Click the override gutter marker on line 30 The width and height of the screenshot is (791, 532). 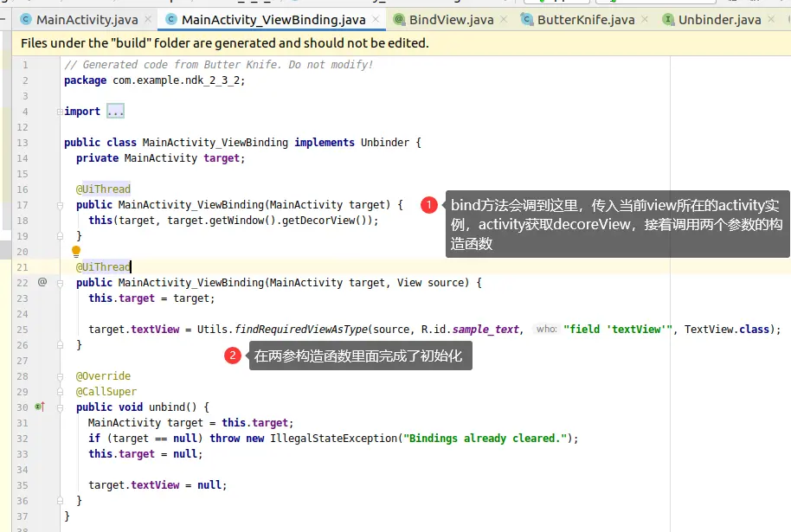coord(40,407)
